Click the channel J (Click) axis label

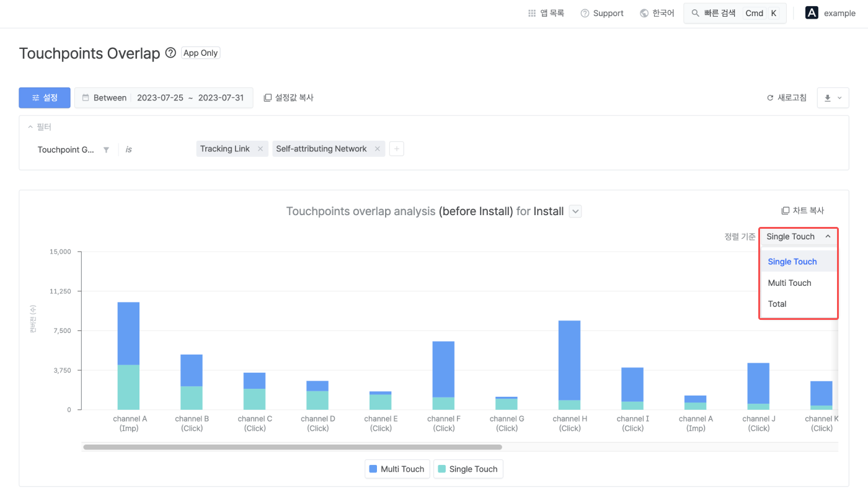759,423
